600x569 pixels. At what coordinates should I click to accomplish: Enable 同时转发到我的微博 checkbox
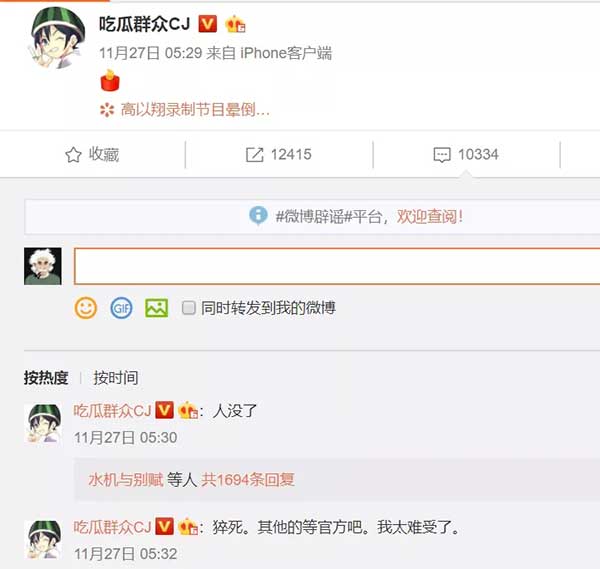pyautogui.click(x=189, y=308)
